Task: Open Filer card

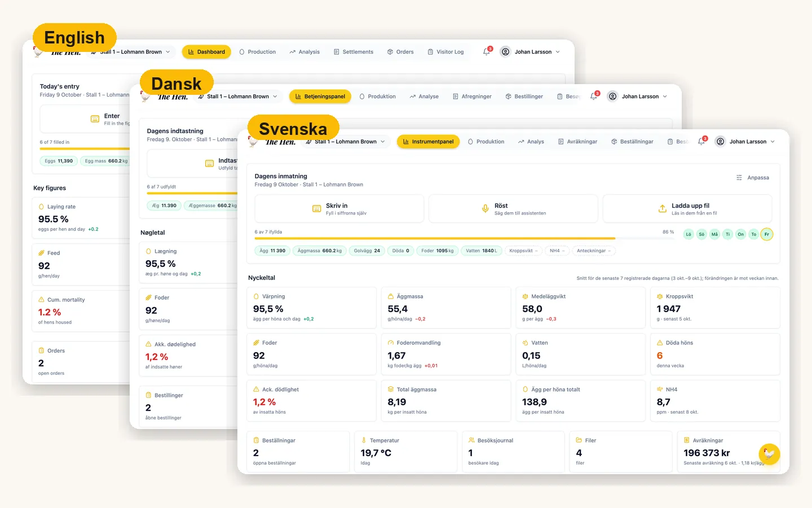Action: click(621, 452)
